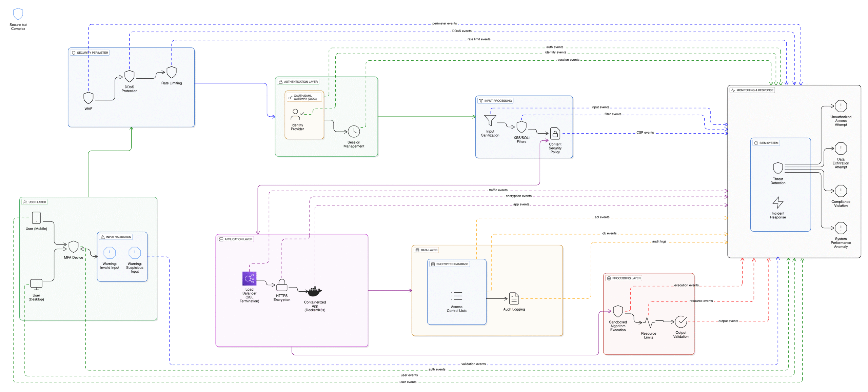Screen dimensions: 868x392
Task: Select the encryption events edge label
Action: coord(518,196)
